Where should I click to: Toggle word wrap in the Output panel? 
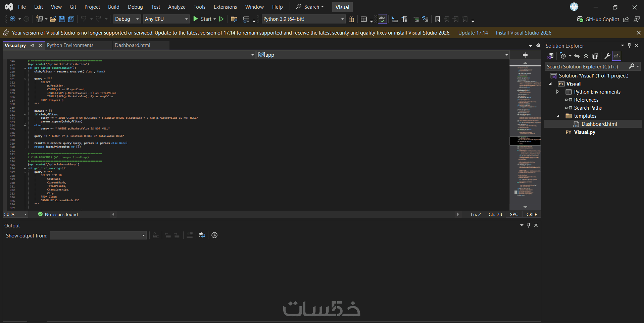[x=202, y=235]
